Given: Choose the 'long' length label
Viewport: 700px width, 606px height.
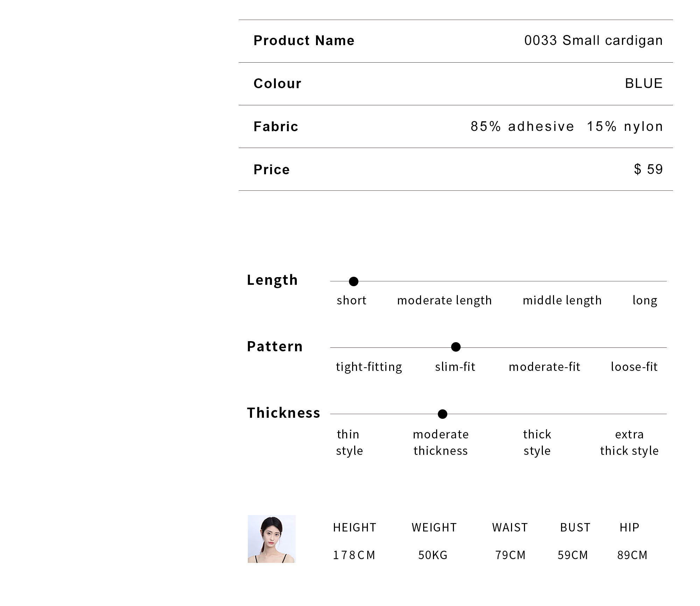Looking at the screenshot, I should coord(645,301).
